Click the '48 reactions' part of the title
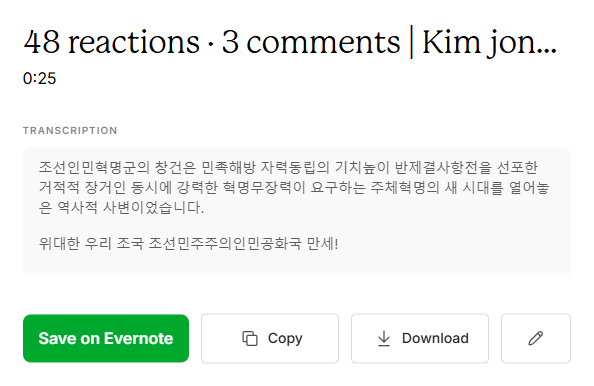The height and width of the screenshot is (386, 594). [111, 42]
